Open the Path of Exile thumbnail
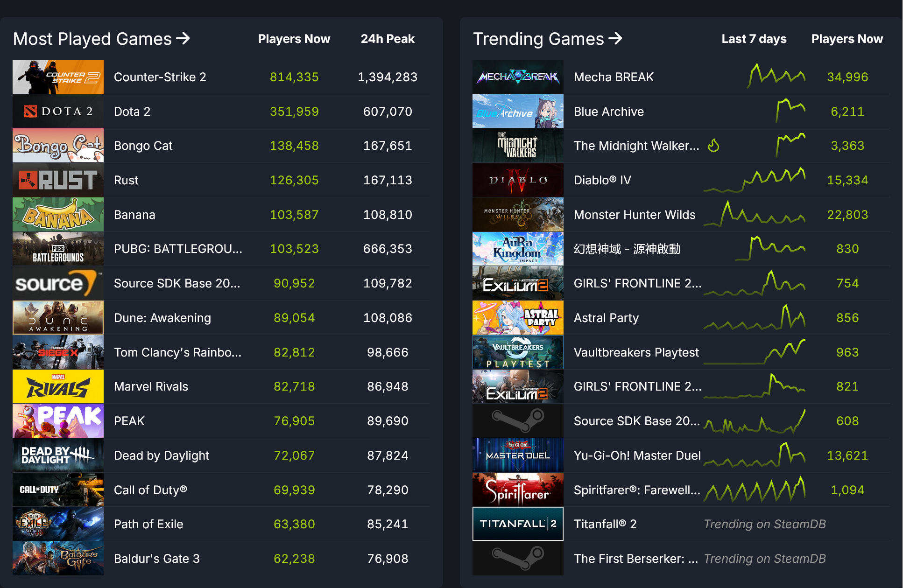The width and height of the screenshot is (903, 588). pos(58,524)
